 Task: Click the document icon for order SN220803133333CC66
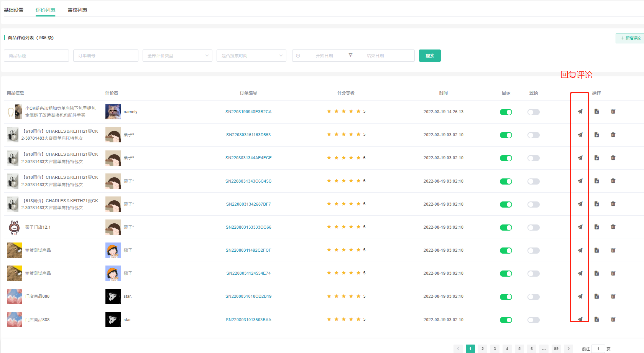point(596,227)
